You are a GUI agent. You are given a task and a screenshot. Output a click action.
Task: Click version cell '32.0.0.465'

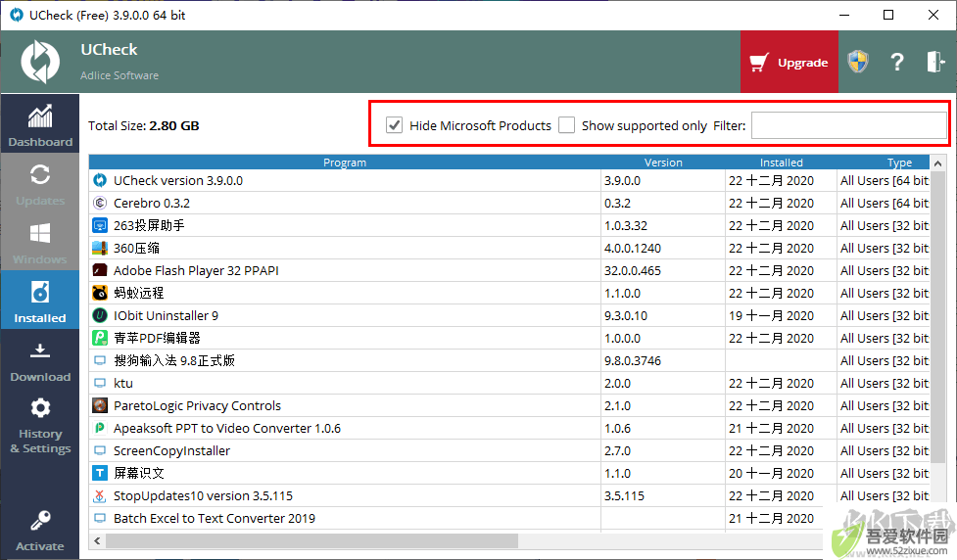pos(633,270)
